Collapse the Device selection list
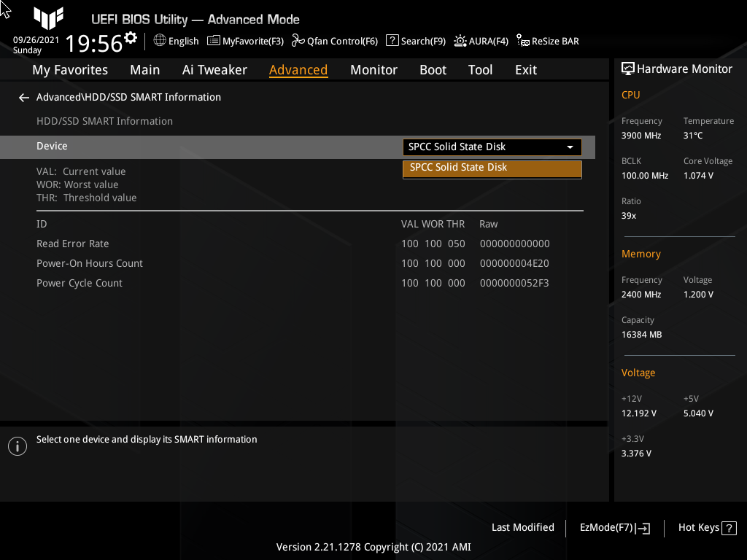Viewport: 747px width, 560px height. click(570, 147)
